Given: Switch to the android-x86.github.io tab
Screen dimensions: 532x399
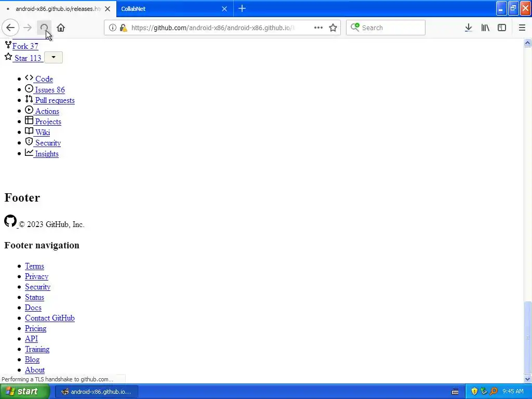Looking at the screenshot, I should coord(58,9).
